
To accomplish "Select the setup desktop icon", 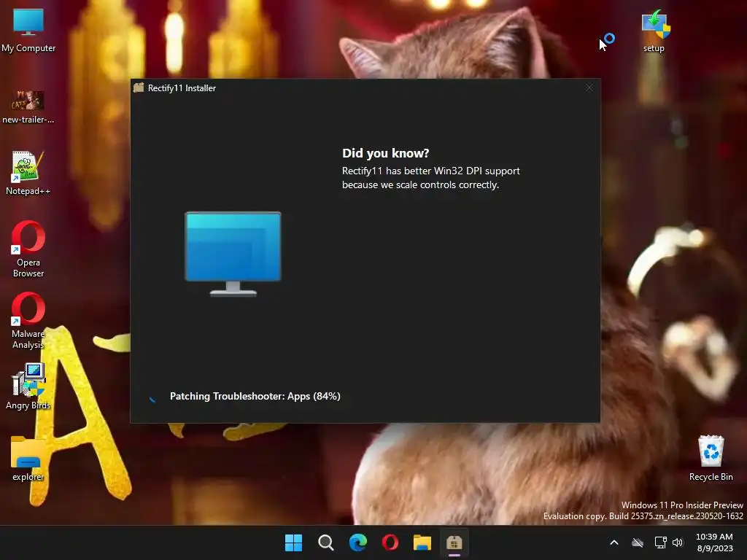I will [x=654, y=31].
